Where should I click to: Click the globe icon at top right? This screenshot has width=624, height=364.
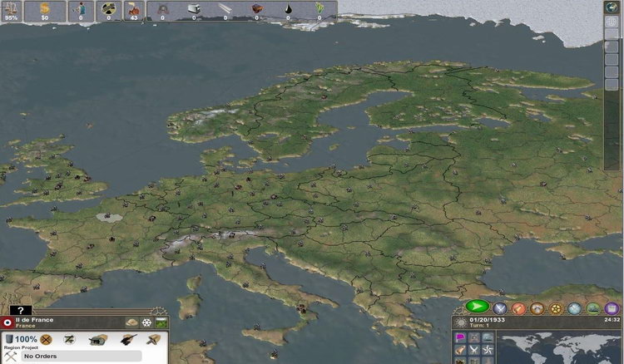coord(612,7)
